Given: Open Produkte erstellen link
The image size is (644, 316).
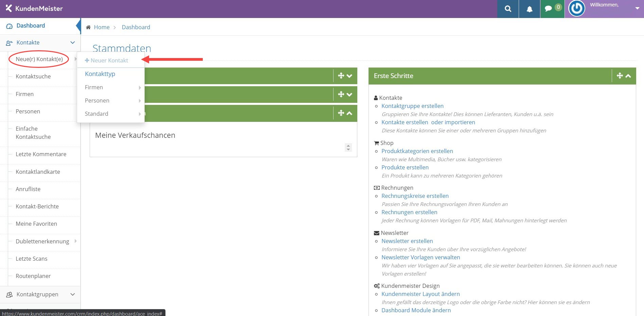Looking at the screenshot, I should coord(405,167).
